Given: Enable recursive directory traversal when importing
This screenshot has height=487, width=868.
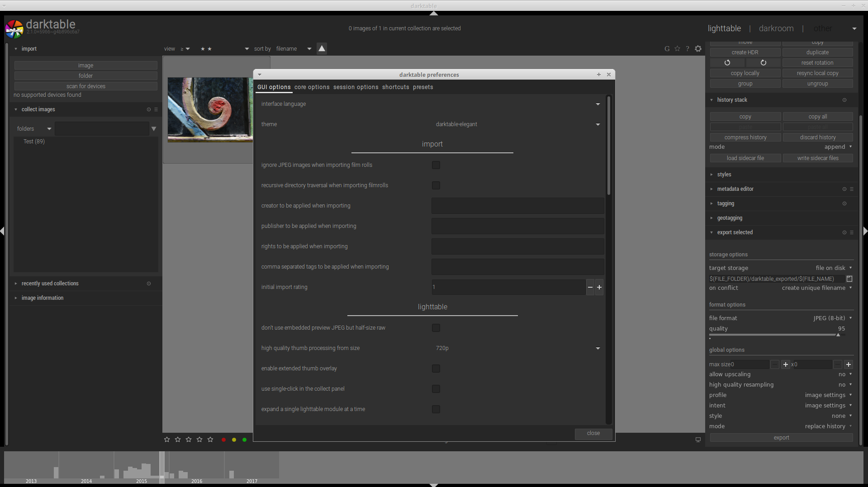Looking at the screenshot, I should coord(436,185).
